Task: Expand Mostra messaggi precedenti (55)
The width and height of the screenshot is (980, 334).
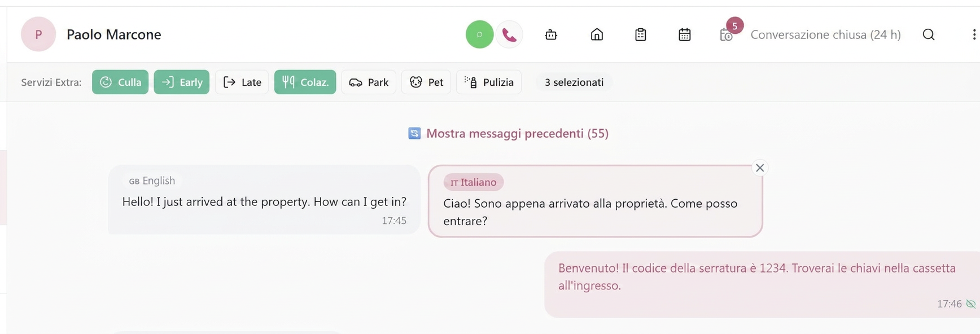Action: (x=509, y=133)
